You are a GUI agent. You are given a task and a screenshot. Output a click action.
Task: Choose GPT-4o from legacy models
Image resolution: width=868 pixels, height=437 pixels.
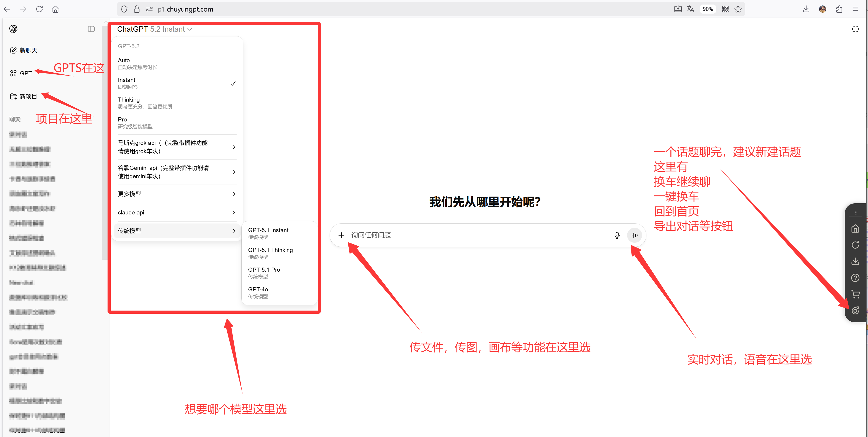tap(258, 292)
